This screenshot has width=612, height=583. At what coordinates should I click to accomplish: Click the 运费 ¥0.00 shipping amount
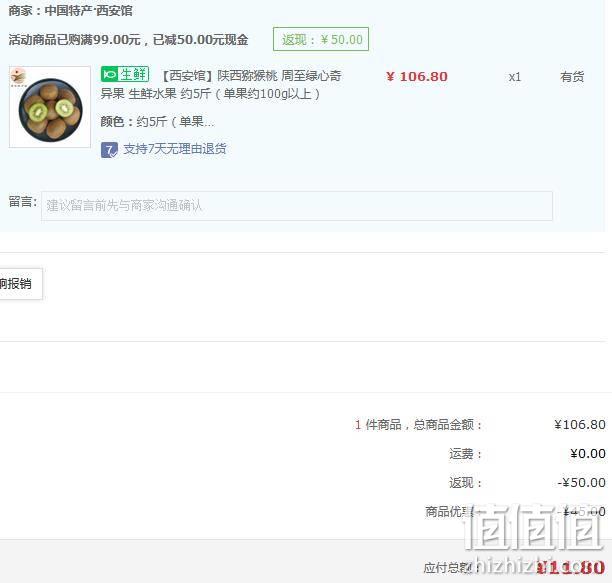(588, 453)
